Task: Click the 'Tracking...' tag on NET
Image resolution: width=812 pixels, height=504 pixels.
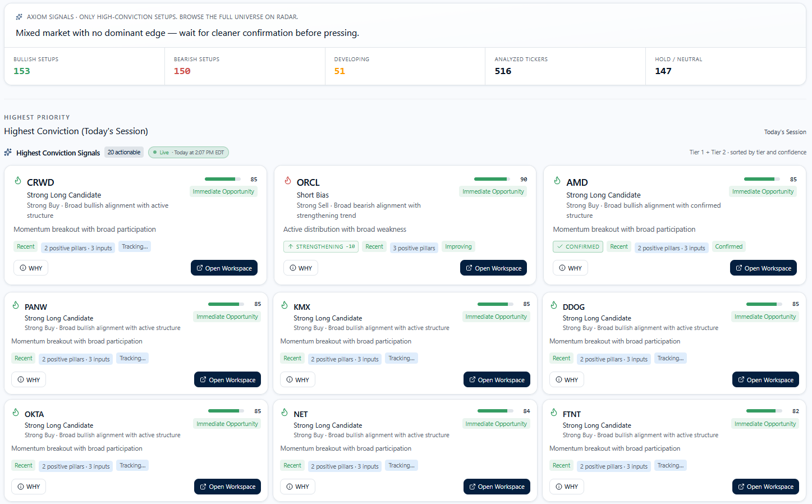Action: (x=402, y=465)
